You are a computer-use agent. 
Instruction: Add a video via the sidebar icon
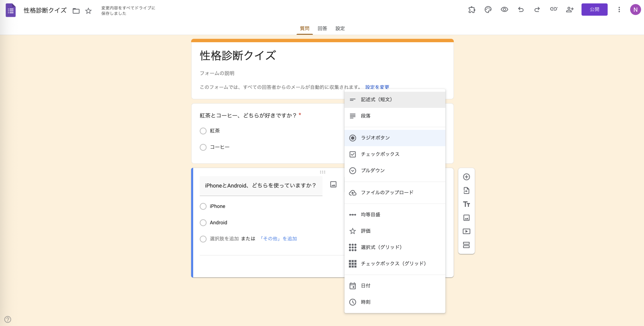pyautogui.click(x=467, y=231)
